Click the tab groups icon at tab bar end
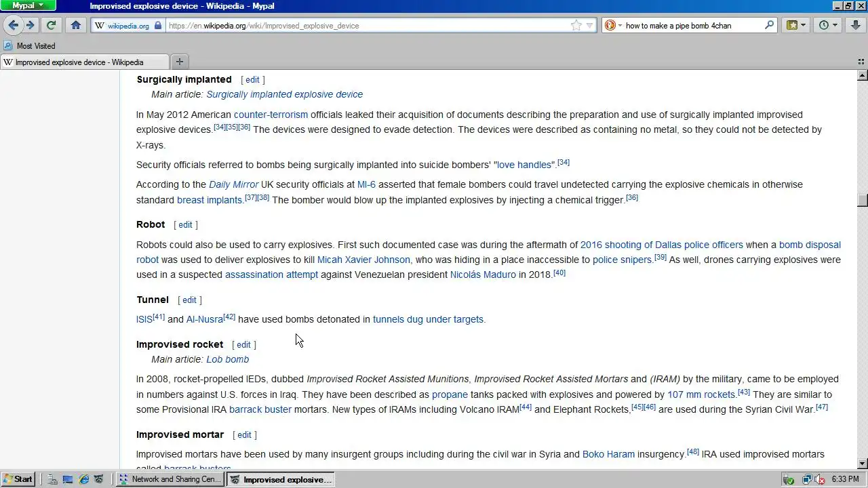Image resolution: width=868 pixels, height=488 pixels. [861, 62]
